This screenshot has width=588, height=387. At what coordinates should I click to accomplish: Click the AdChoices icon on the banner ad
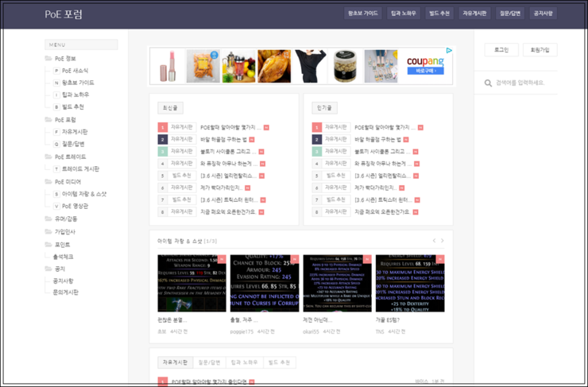(x=449, y=50)
